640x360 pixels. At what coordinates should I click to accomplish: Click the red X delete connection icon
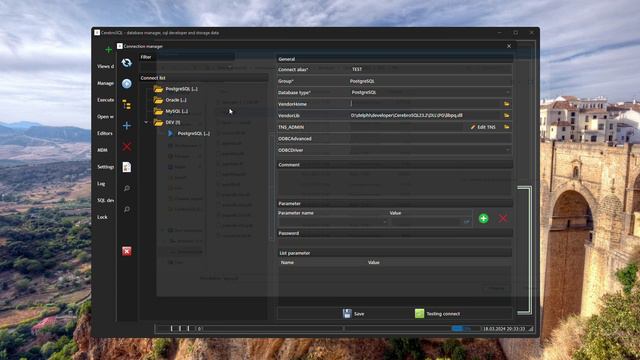point(127,147)
